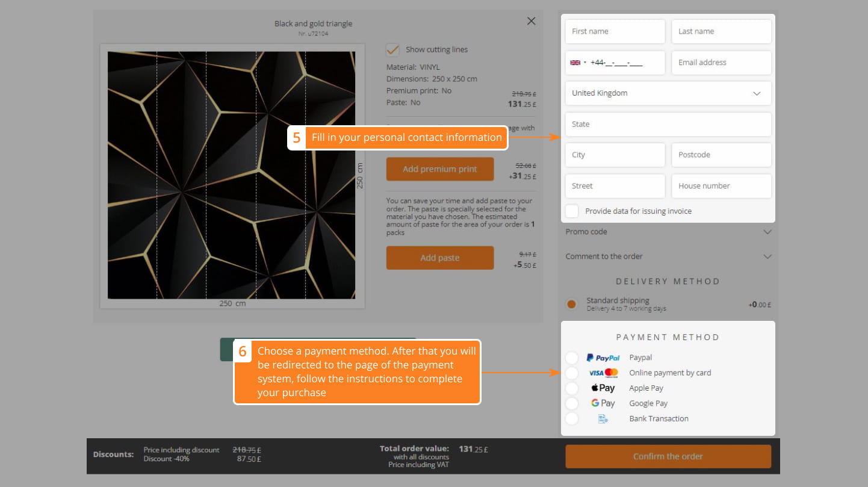This screenshot has width=868, height=487.
Task: Enable Provide data for issuing invoice
Action: tap(572, 211)
